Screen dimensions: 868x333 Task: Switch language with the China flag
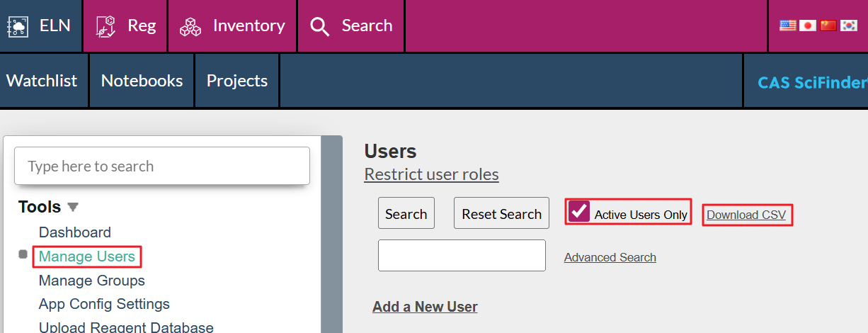pyautogui.click(x=828, y=26)
